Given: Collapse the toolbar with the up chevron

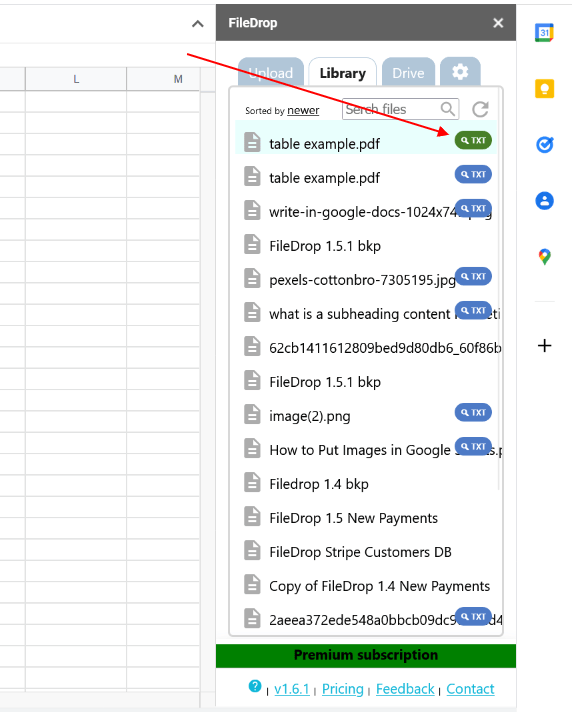Looking at the screenshot, I should [x=197, y=24].
